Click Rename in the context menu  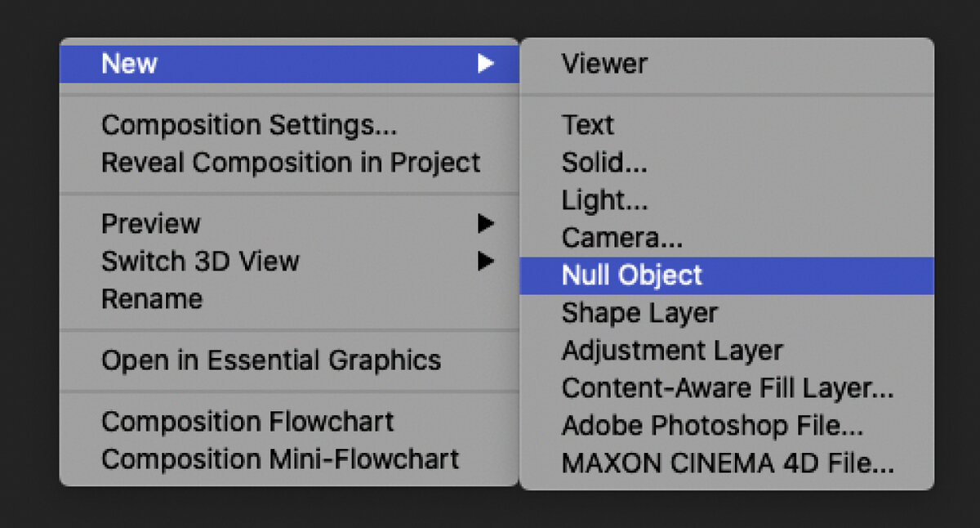click(151, 299)
